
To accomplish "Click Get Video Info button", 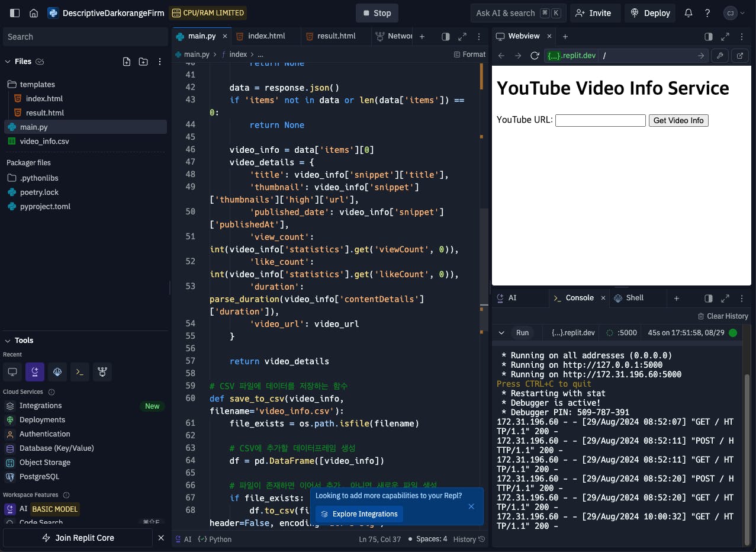I will pyautogui.click(x=678, y=120).
